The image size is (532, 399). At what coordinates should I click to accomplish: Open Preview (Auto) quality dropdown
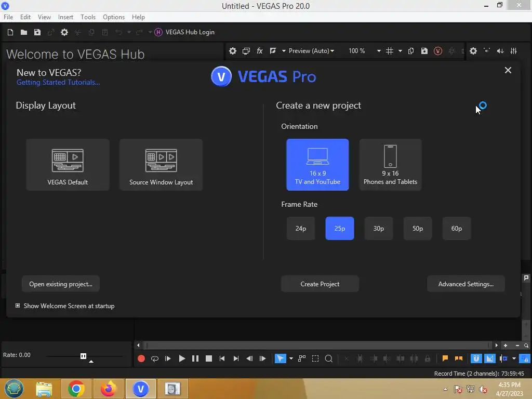pos(311,51)
